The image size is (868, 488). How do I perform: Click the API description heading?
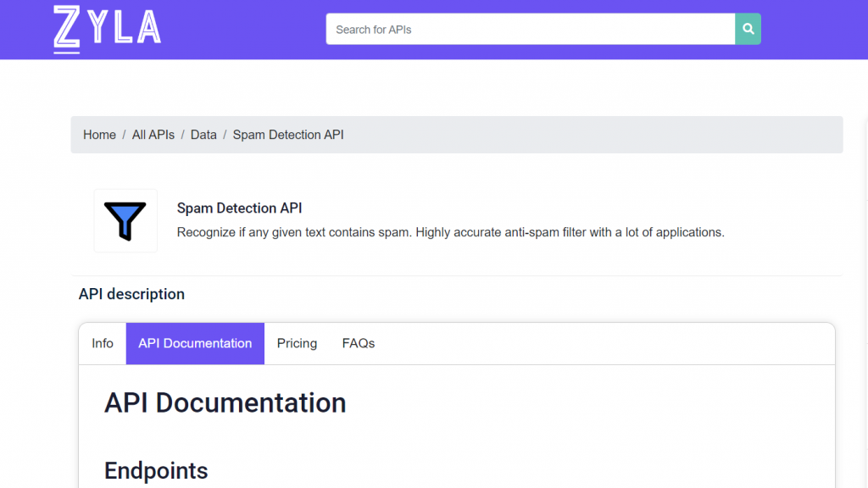pos(131,294)
